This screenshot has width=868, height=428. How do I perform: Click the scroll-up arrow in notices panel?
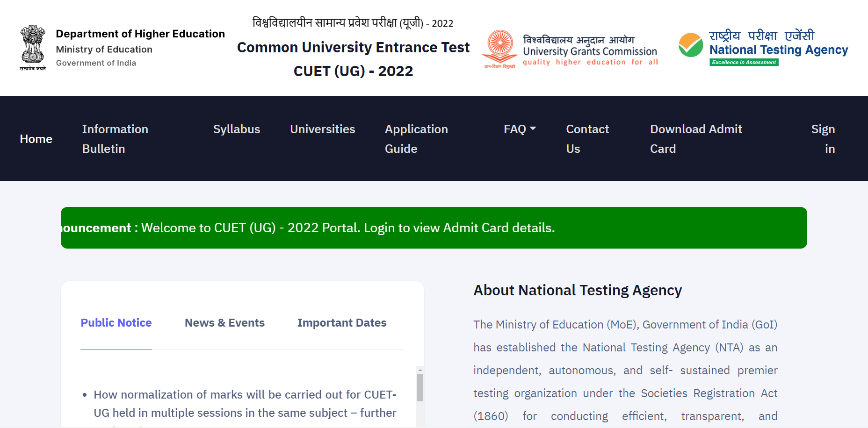[x=420, y=370]
